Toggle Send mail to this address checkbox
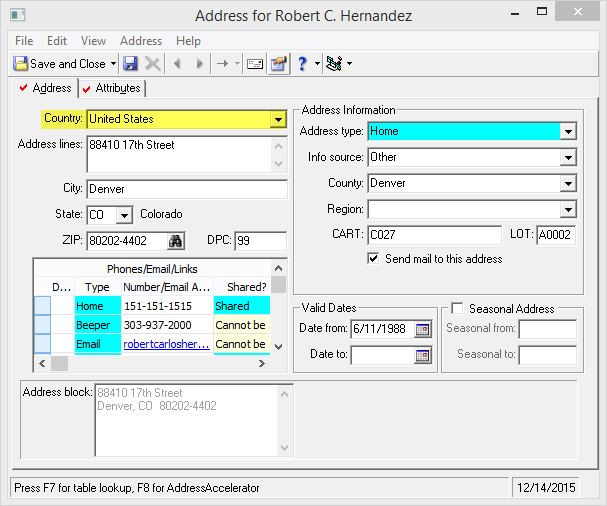607x506 pixels. [373, 259]
